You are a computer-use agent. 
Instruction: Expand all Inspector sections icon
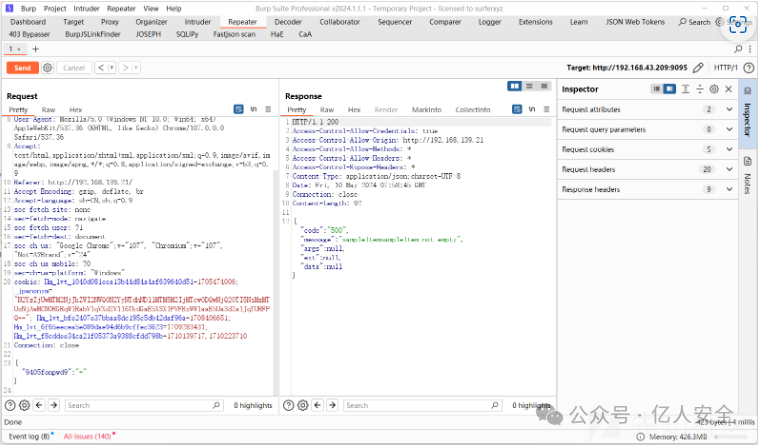click(x=685, y=89)
